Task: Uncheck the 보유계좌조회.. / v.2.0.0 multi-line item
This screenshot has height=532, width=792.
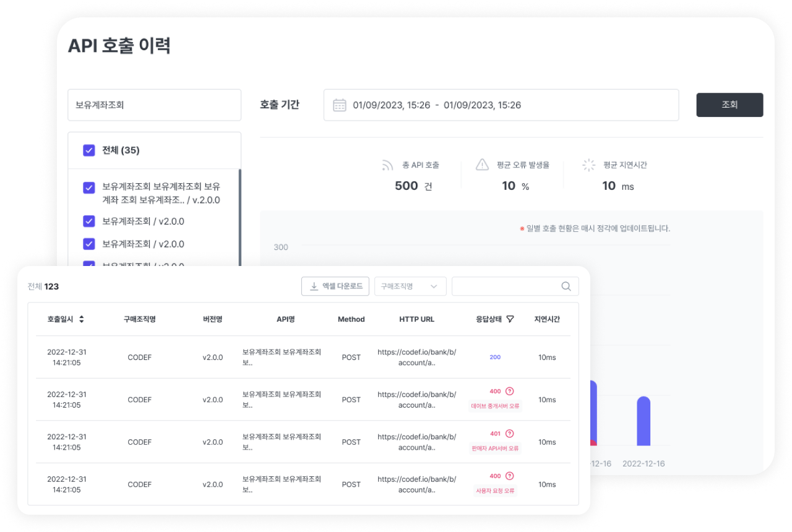Action: pyautogui.click(x=89, y=187)
